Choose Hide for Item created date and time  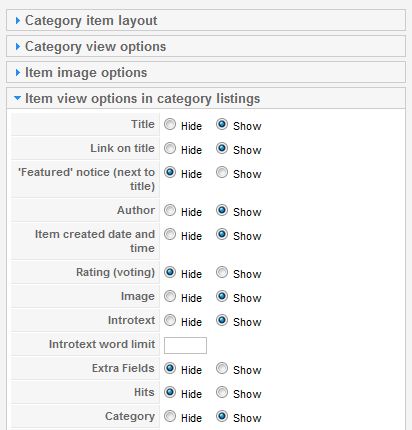(x=170, y=234)
